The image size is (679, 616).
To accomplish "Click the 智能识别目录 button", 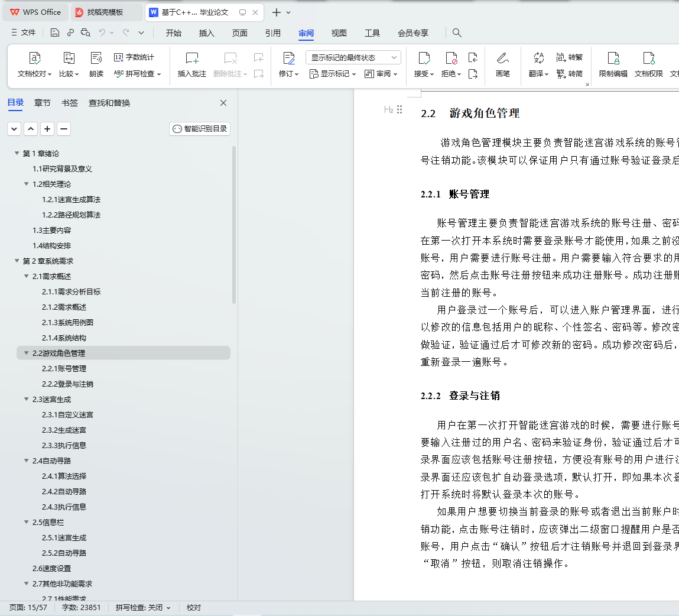I will click(200, 129).
